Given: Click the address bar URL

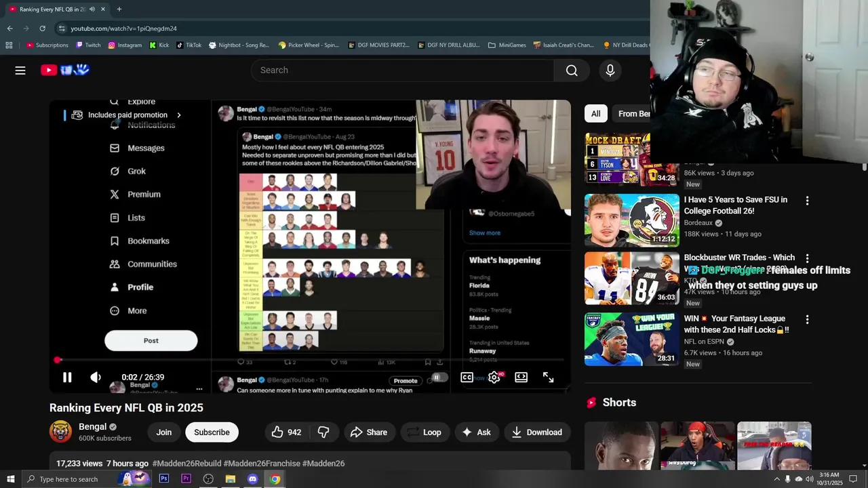Looking at the screenshot, I should (x=123, y=28).
